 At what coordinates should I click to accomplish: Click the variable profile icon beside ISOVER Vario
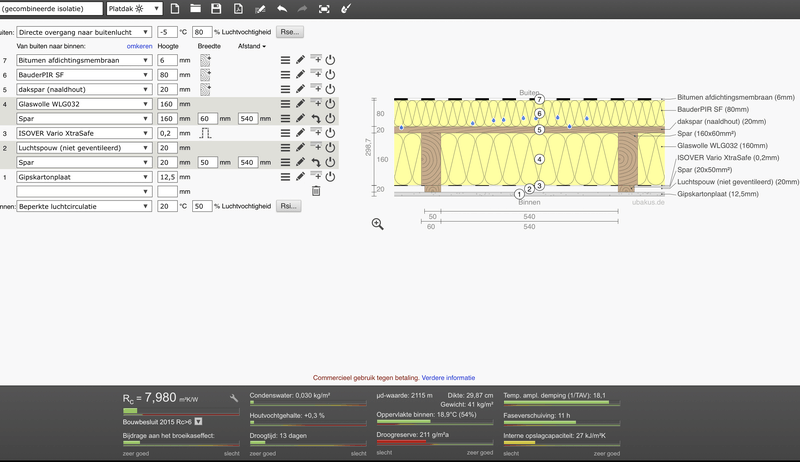205,133
